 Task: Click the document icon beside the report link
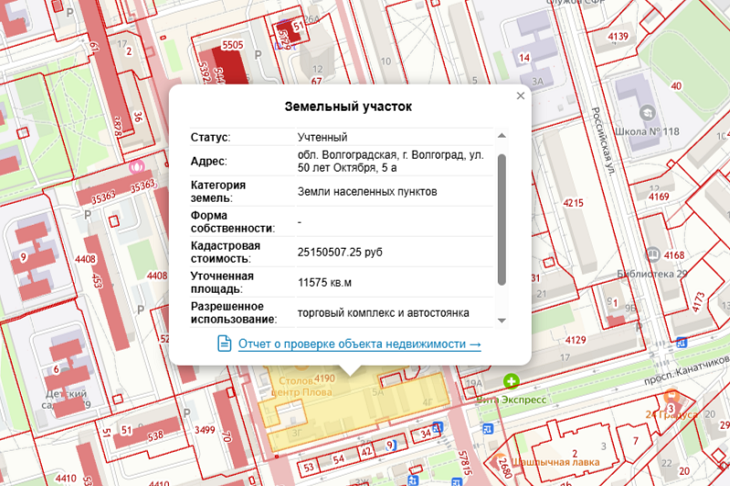click(x=224, y=344)
